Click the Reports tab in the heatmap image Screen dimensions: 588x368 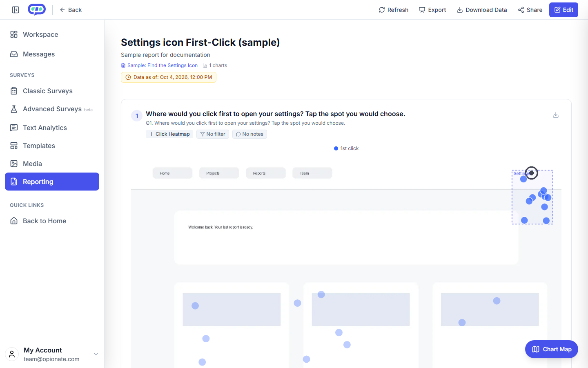[265, 173]
